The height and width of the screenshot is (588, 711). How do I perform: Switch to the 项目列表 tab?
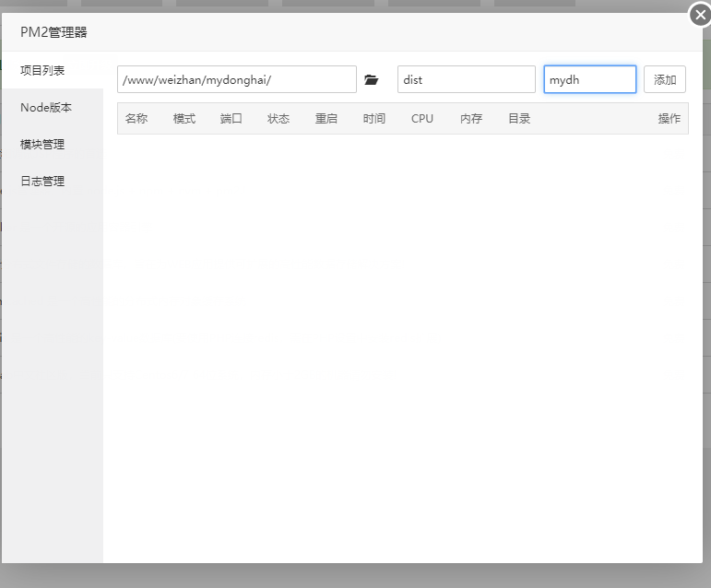coord(43,70)
